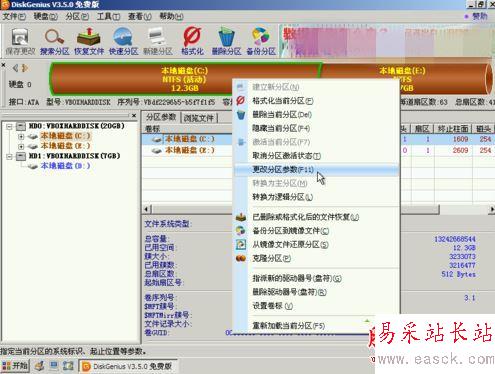Collapse the HD1:VBOXHARDDISK(7GB) tree node
Image resolution: width=495 pixels, height=374 pixels.
[9, 156]
